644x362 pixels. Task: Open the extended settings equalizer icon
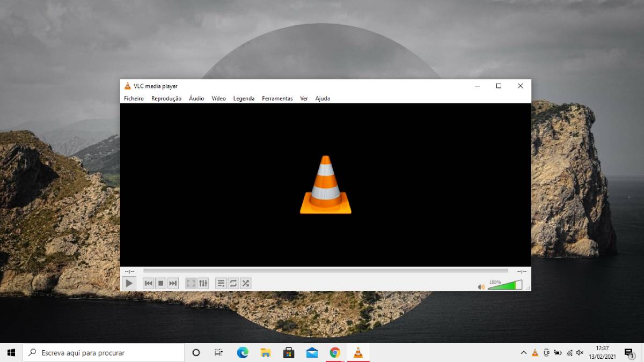pyautogui.click(x=202, y=283)
